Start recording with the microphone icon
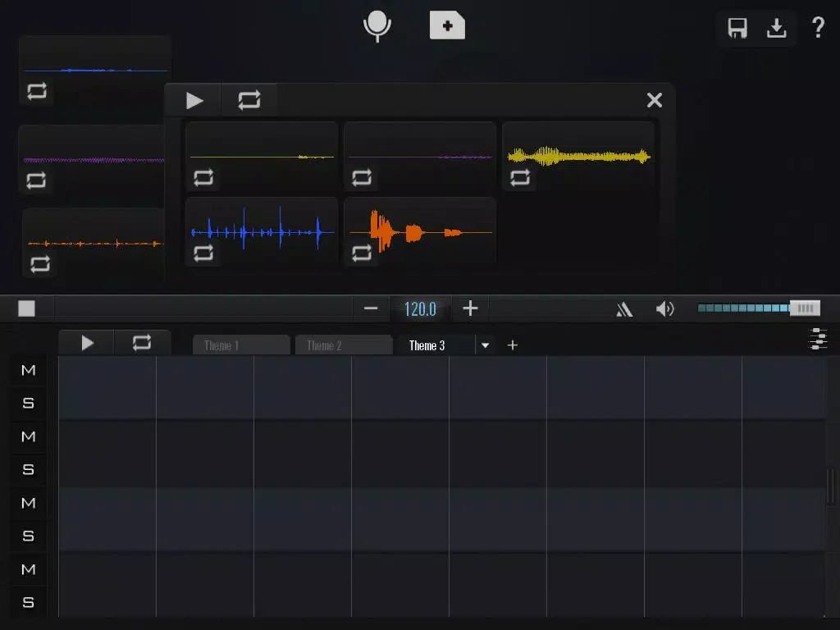 coord(377,26)
